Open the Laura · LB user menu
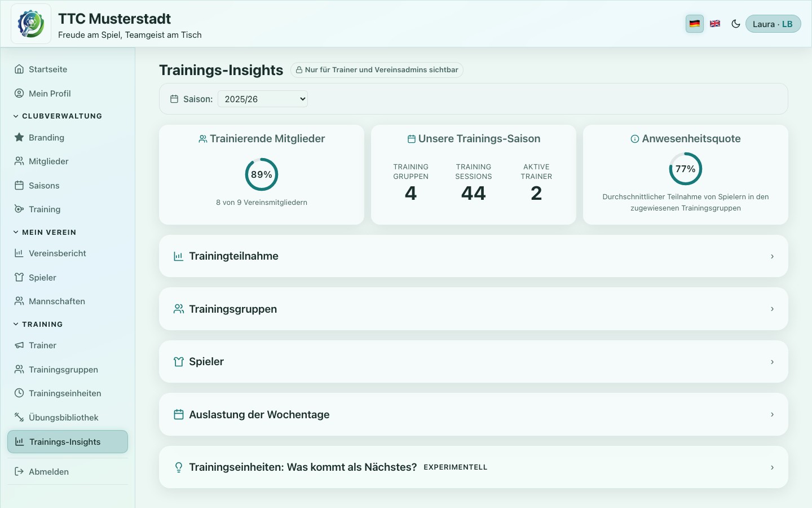This screenshot has height=508, width=812. (773, 24)
